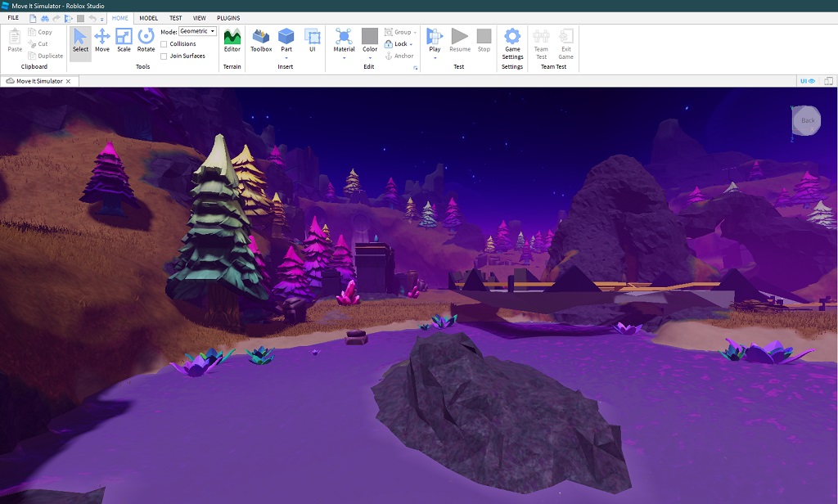Viewport: 838px width, 504px height.
Task: Close the Move It Simulator document tab
Action: click(69, 81)
